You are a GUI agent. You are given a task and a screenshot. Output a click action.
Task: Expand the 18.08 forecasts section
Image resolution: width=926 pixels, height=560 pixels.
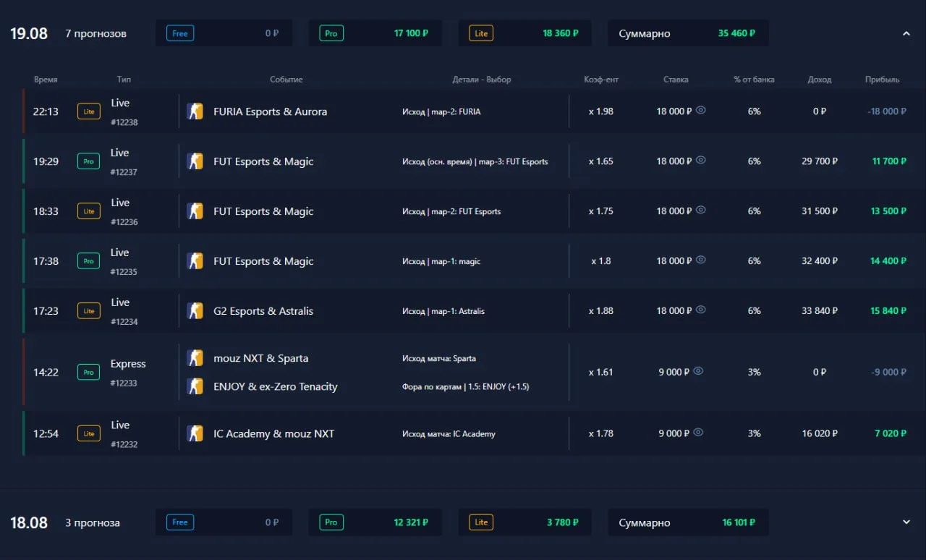[x=906, y=522]
